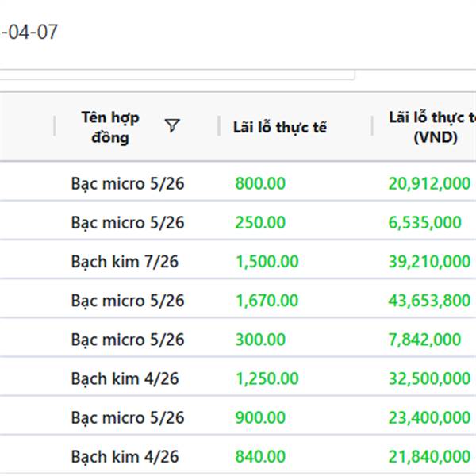Click the 7,842,000 VND amount
This screenshot has width=476, height=476.
424,339
